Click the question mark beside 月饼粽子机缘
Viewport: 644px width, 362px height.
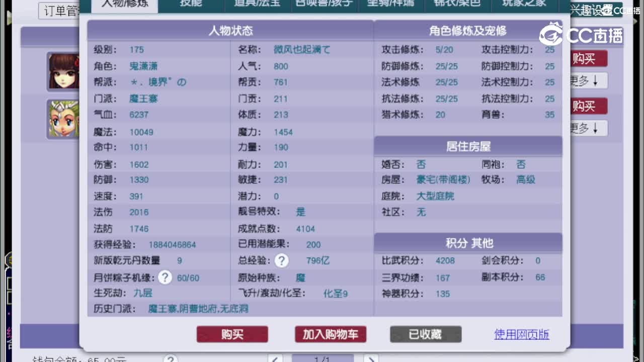pos(165,277)
